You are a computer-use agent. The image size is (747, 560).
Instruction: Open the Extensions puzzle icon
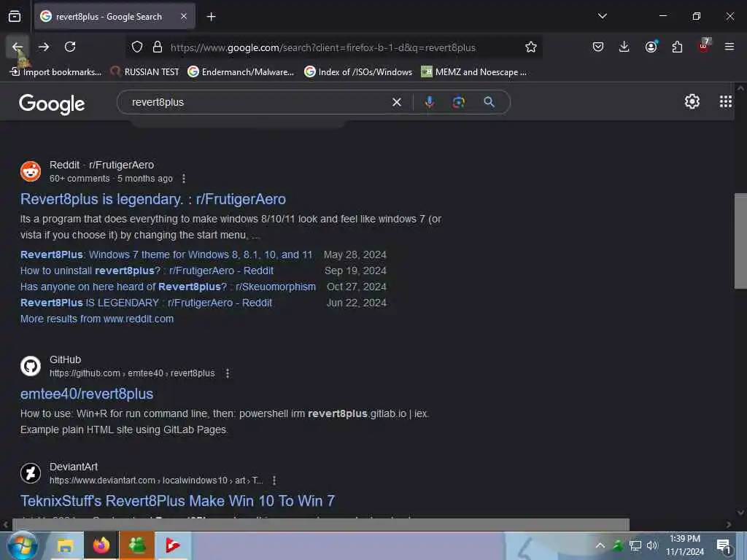click(677, 47)
